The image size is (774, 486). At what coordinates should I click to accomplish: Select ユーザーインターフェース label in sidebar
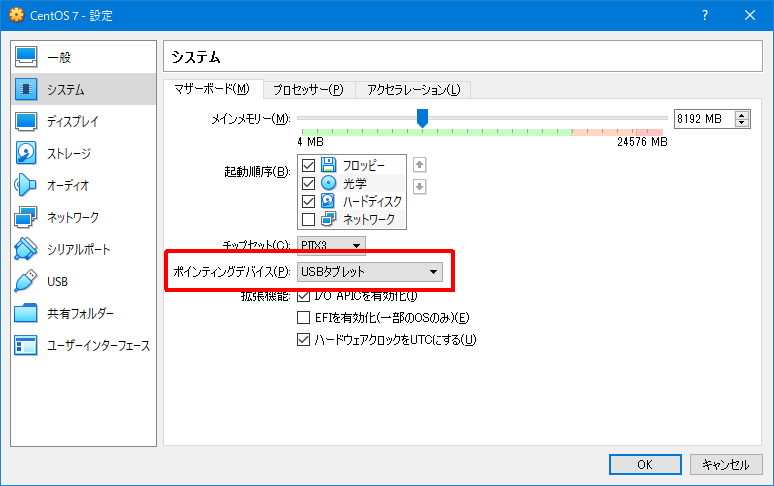[98, 345]
